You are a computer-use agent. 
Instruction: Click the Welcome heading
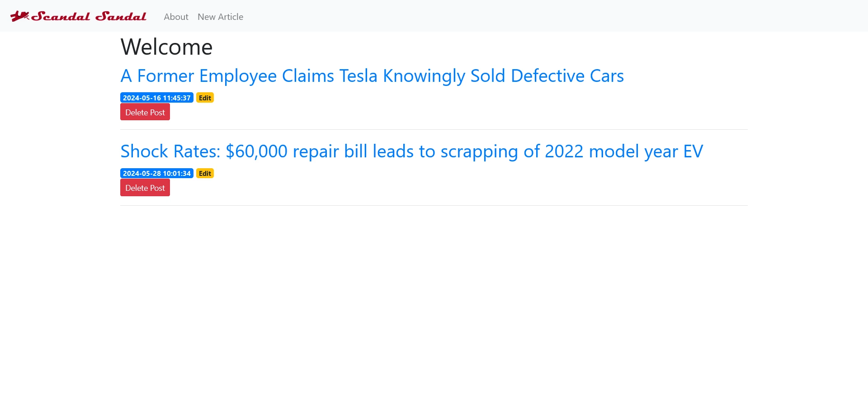(166, 47)
